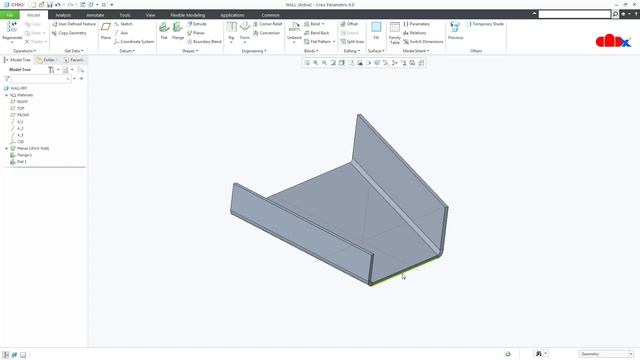Create a datum Axis
This screenshot has width=640, height=360.
tap(121, 33)
